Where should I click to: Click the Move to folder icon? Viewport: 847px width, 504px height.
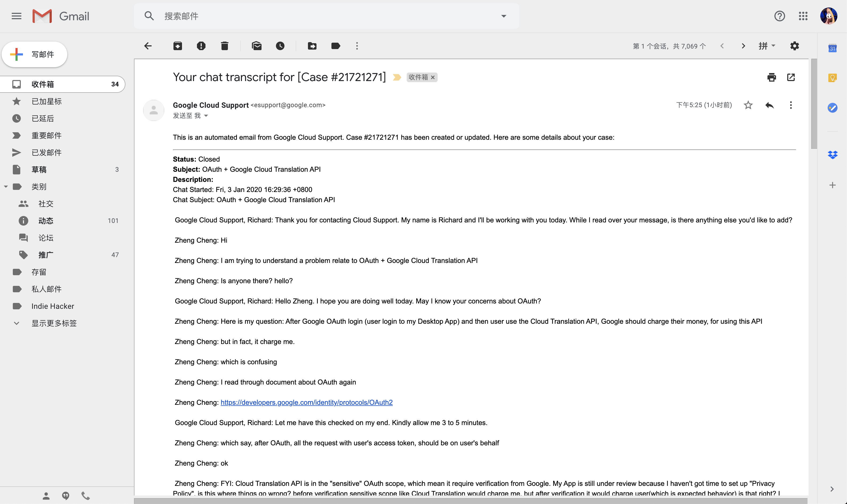pyautogui.click(x=312, y=46)
